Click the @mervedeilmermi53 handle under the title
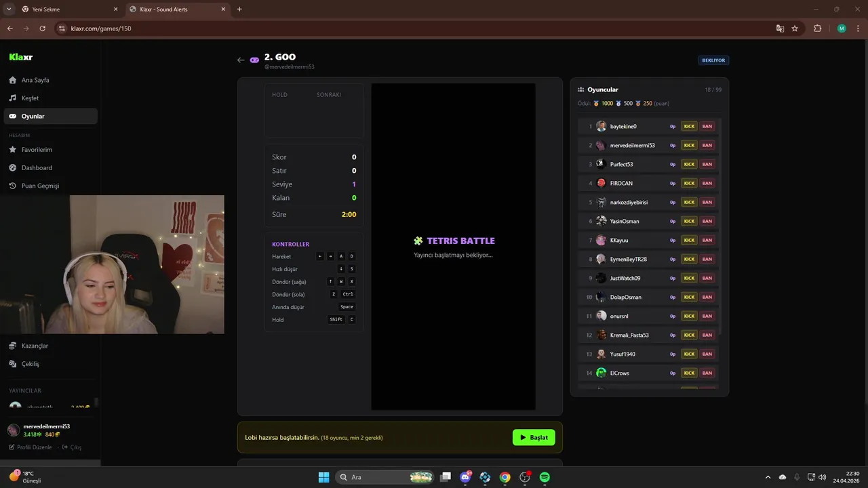Image resolution: width=868 pixels, height=488 pixels. [x=290, y=67]
